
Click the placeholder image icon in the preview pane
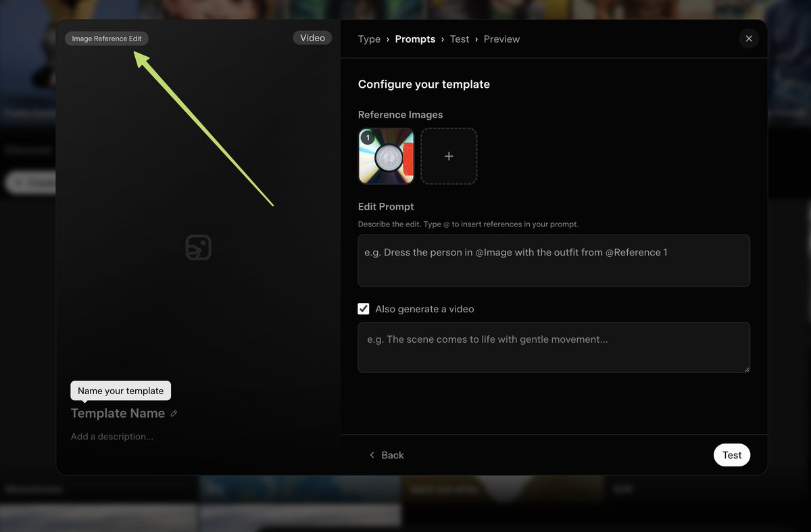(x=198, y=247)
